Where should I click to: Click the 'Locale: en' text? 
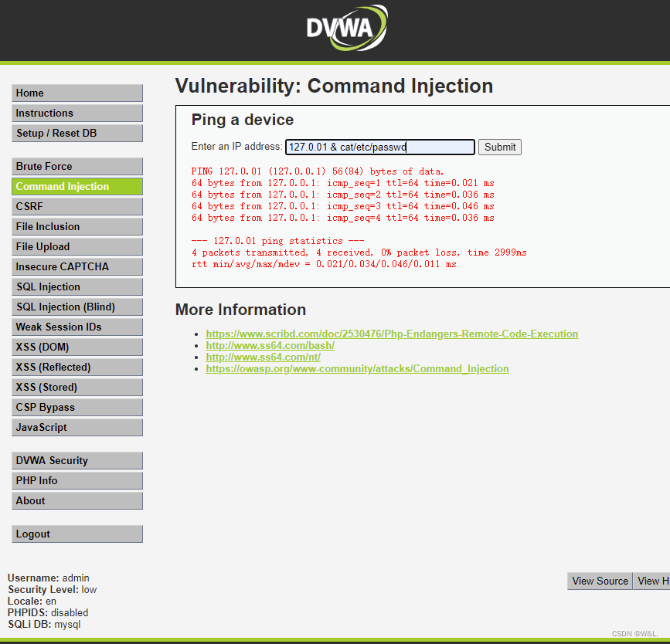pos(32,602)
